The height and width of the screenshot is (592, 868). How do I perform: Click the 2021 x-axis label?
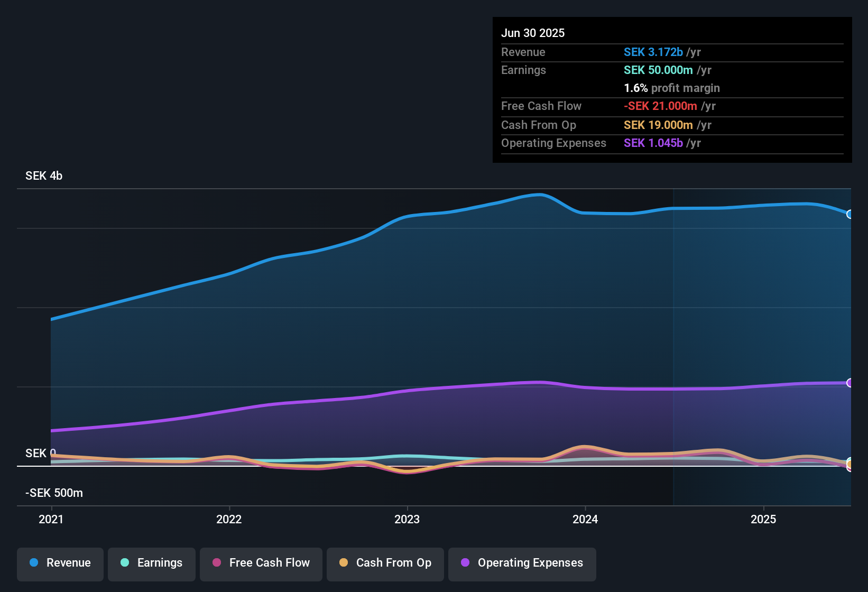51,519
